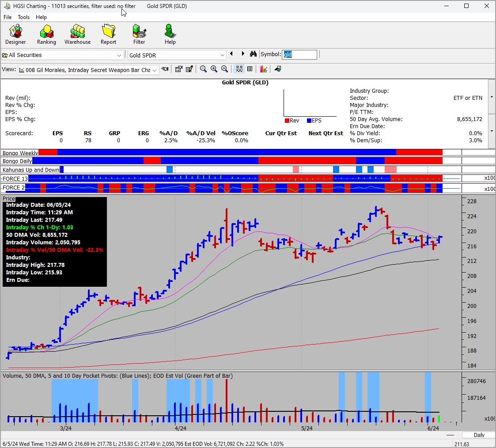This screenshot has width=496, height=448.
Task: Click the pointing hand icon beside View dropdown
Action: [165, 69]
